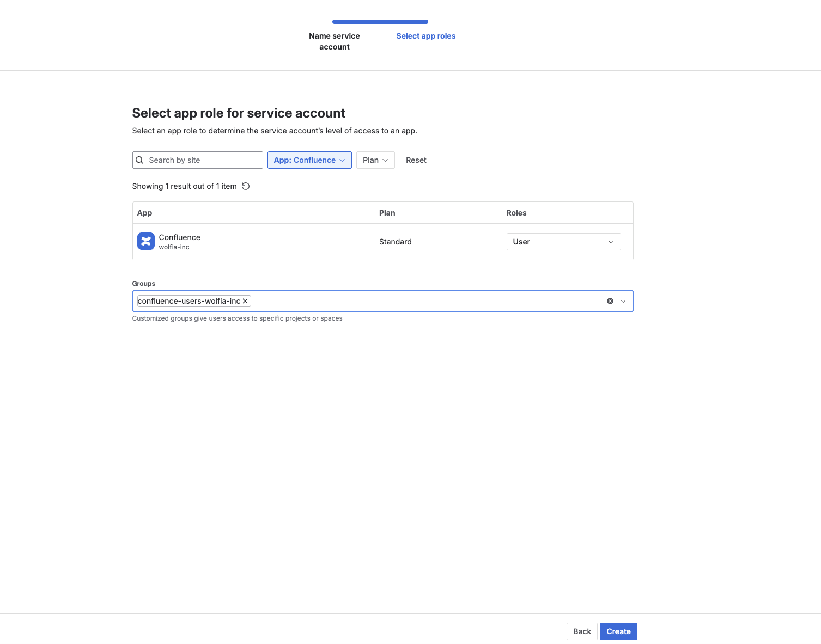This screenshot has height=644, width=821.
Task: Go back with the Back button
Action: [582, 631]
